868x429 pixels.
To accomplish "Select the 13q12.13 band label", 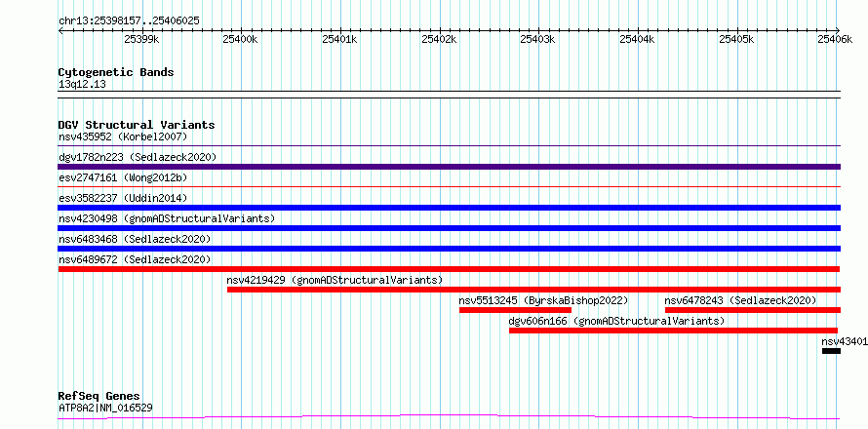I will (x=82, y=85).
